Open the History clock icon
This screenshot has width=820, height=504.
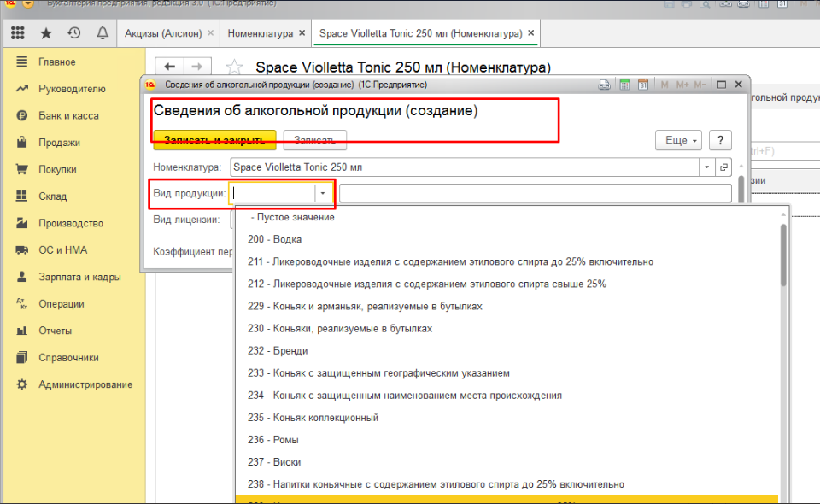click(x=74, y=33)
